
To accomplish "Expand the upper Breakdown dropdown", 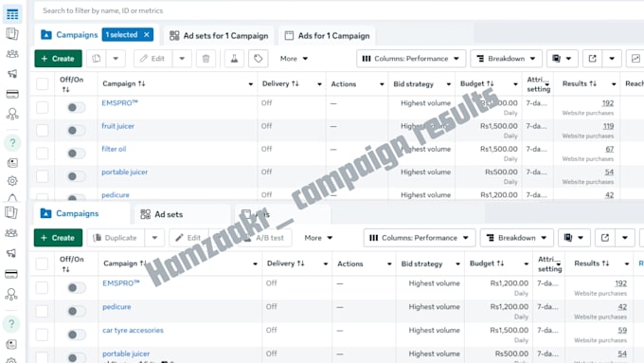I will pyautogui.click(x=506, y=59).
